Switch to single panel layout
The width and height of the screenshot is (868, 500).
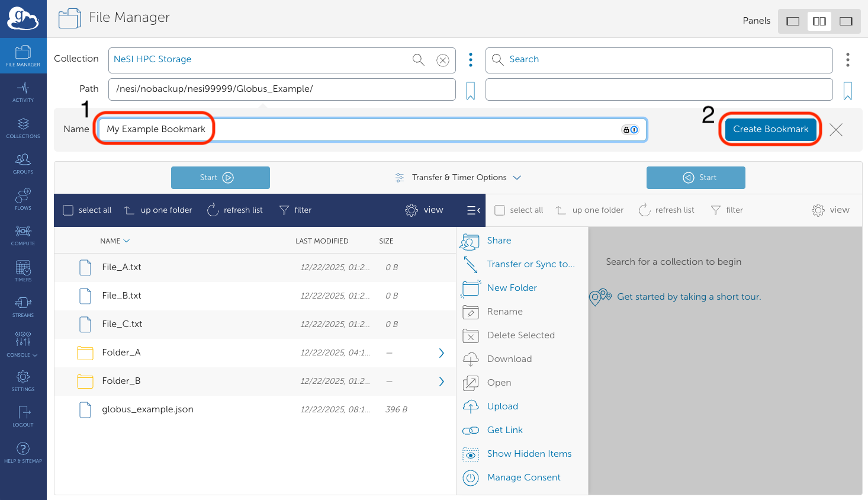[792, 21]
